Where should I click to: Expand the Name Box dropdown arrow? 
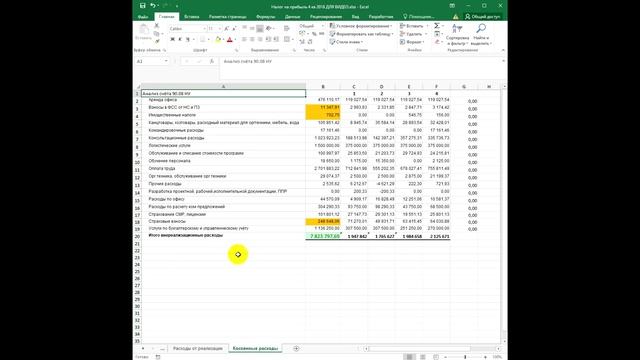click(166, 61)
